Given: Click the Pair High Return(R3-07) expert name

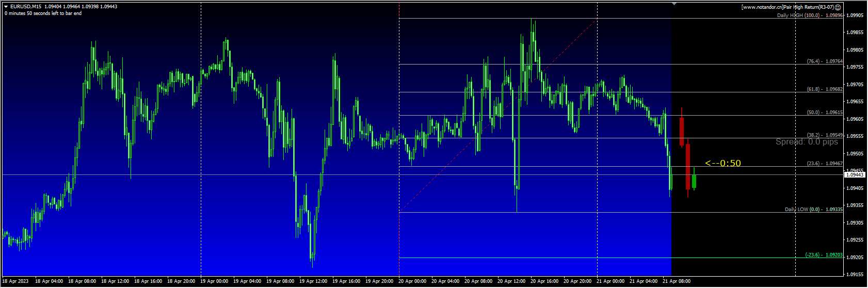Looking at the screenshot, I should [x=808, y=7].
